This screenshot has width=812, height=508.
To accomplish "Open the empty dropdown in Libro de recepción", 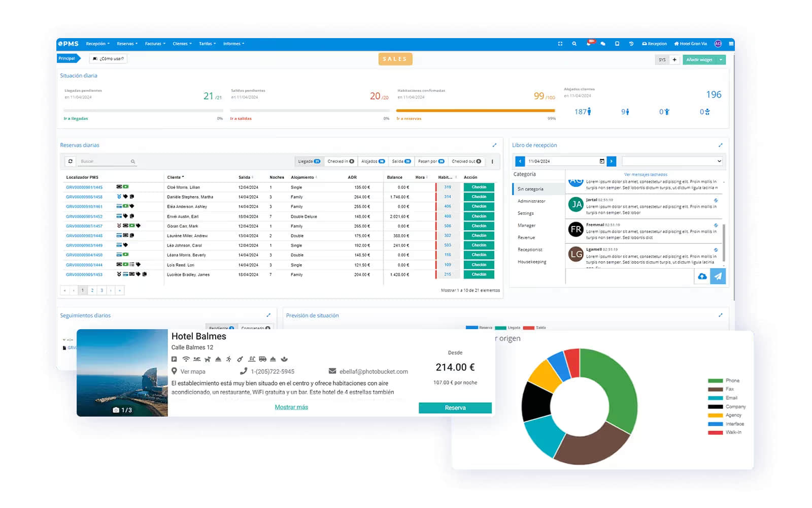I will point(672,161).
